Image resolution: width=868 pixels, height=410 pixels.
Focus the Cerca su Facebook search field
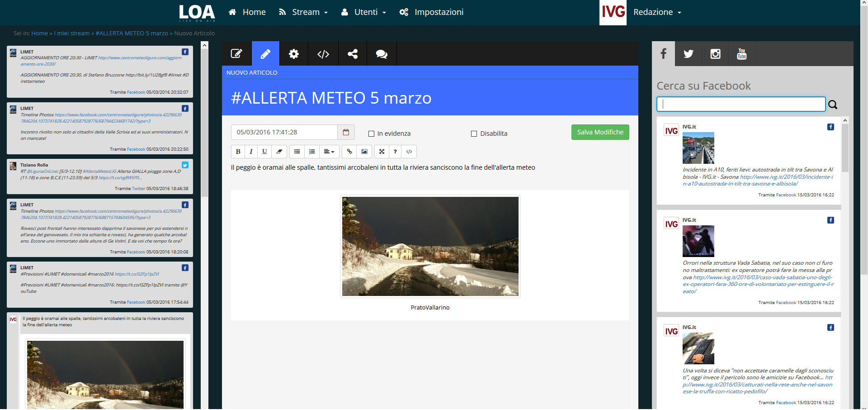pos(741,104)
